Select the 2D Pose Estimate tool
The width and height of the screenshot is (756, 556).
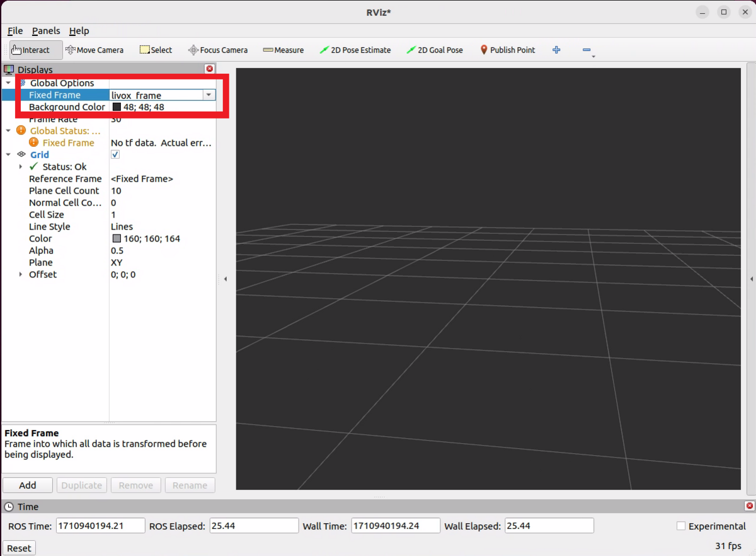click(355, 49)
